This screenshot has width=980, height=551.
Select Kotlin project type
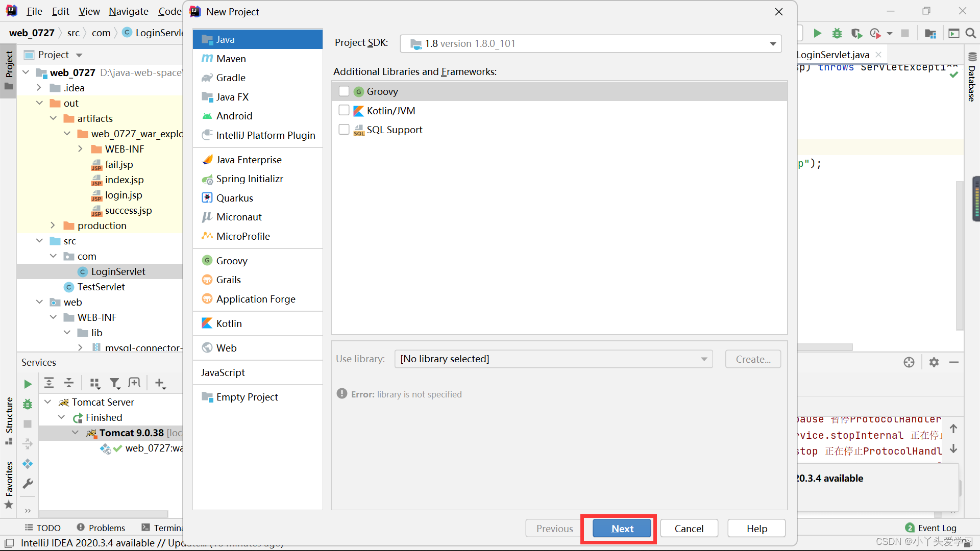coord(258,323)
